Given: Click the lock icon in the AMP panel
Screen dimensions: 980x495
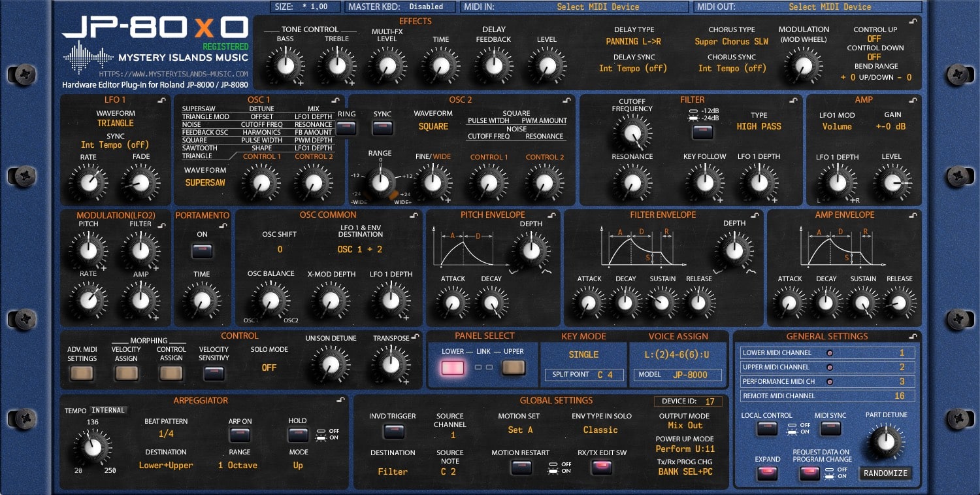Looking at the screenshot, I should click(x=913, y=100).
